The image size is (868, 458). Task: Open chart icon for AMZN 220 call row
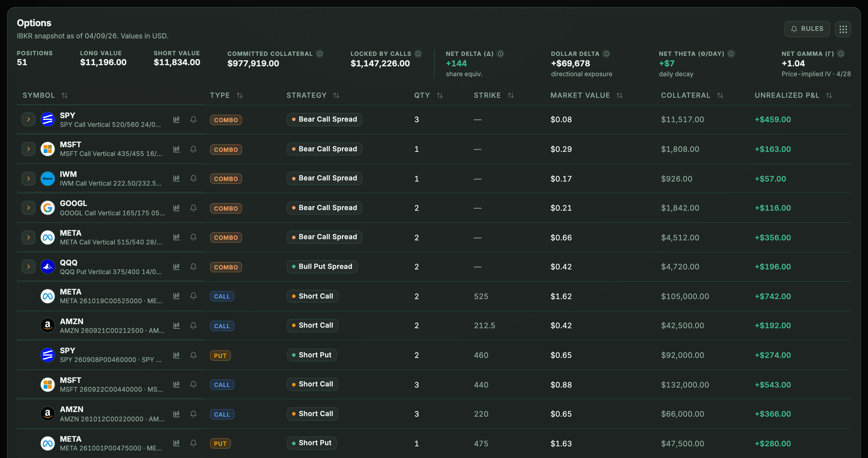pos(176,414)
